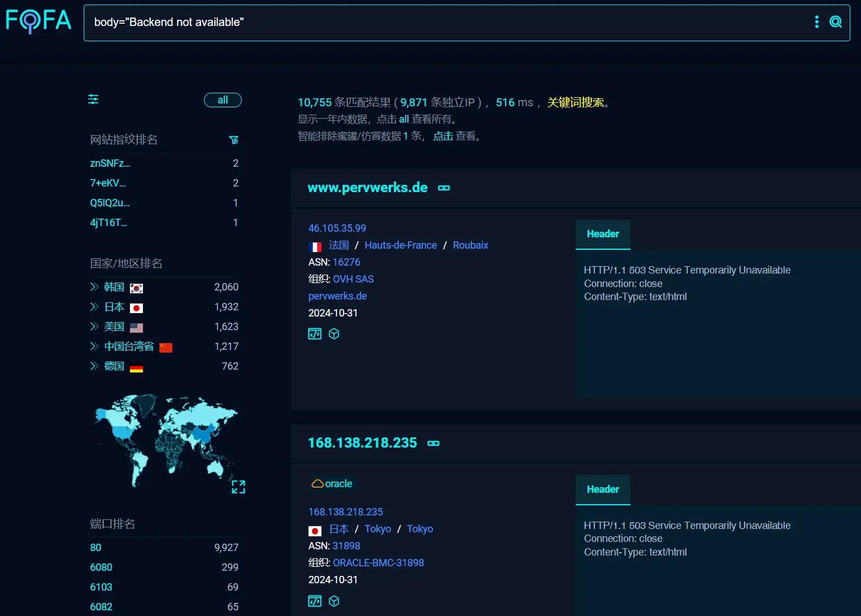Click the FOFA logo
Viewport: 861px width, 616px height.
(x=38, y=21)
